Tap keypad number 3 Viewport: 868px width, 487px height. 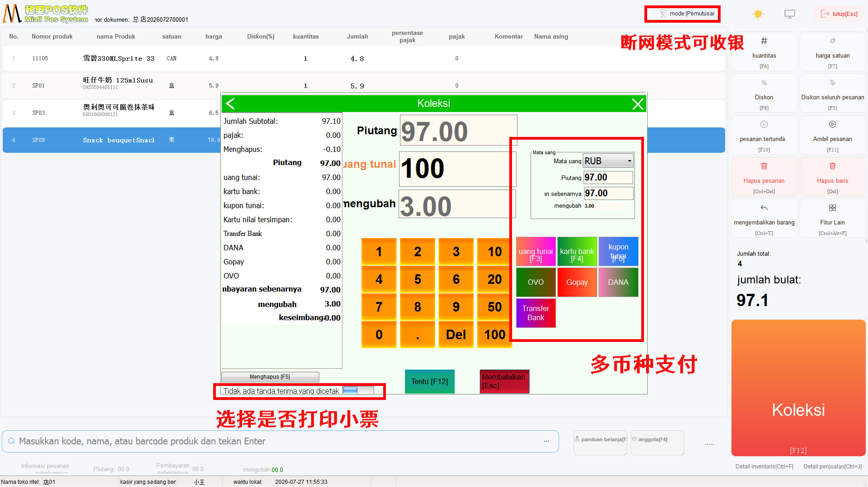[456, 252]
